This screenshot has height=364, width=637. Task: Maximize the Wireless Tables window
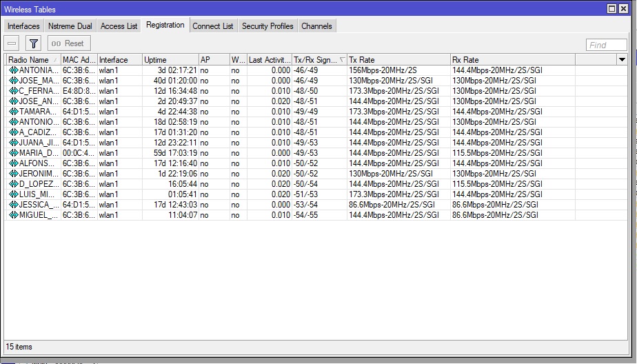pos(611,8)
